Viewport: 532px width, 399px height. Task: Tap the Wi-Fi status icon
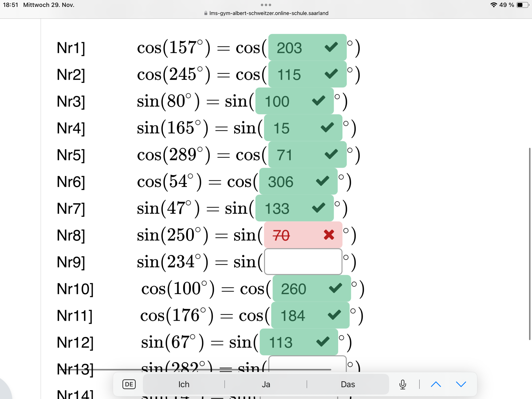[x=493, y=5]
